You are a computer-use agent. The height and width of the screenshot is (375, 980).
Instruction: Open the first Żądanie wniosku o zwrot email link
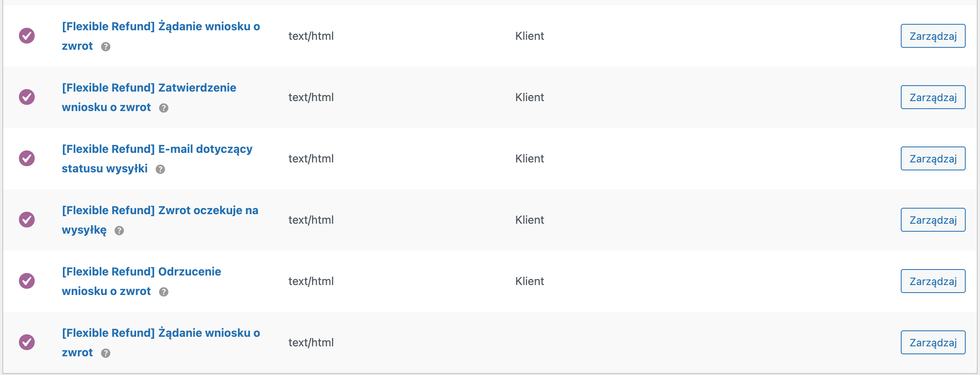(x=161, y=36)
